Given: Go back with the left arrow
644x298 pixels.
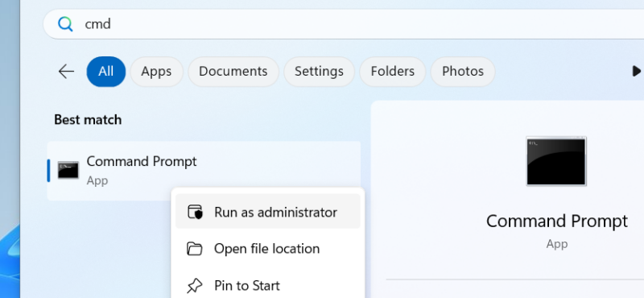Looking at the screenshot, I should pos(66,72).
